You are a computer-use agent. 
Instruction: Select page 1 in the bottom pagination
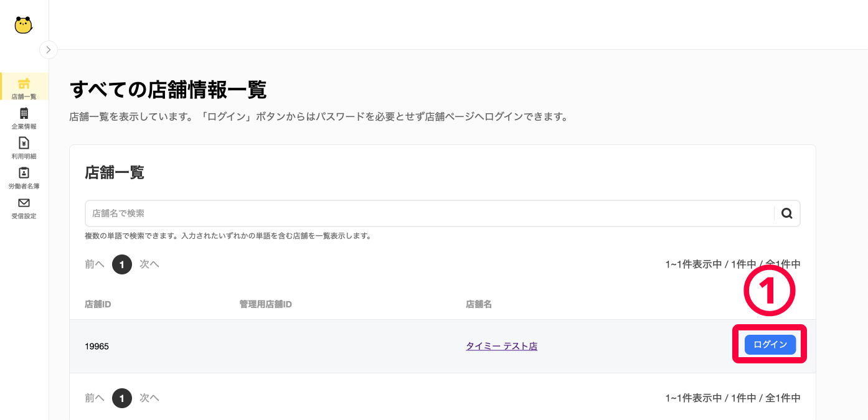(122, 398)
